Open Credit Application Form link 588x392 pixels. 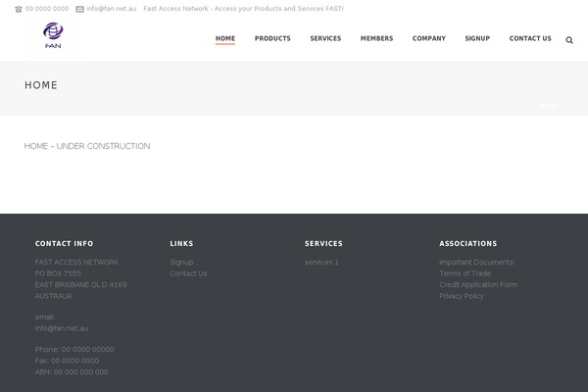point(478,285)
